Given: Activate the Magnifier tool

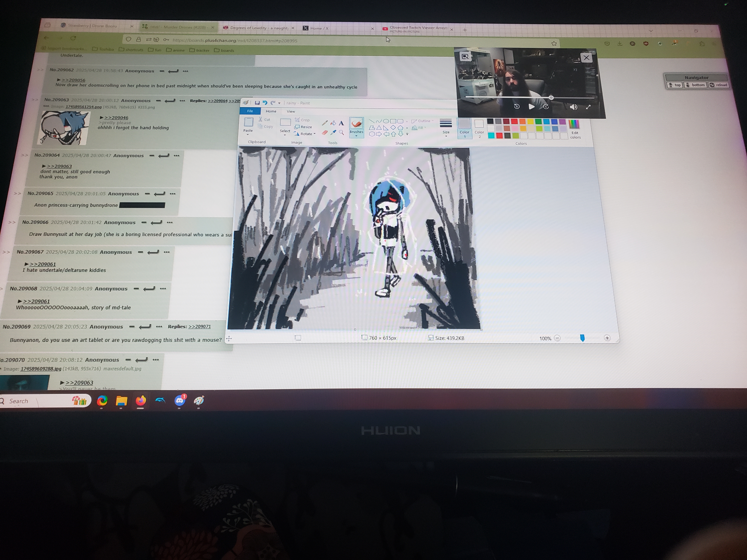Looking at the screenshot, I should (x=341, y=133).
